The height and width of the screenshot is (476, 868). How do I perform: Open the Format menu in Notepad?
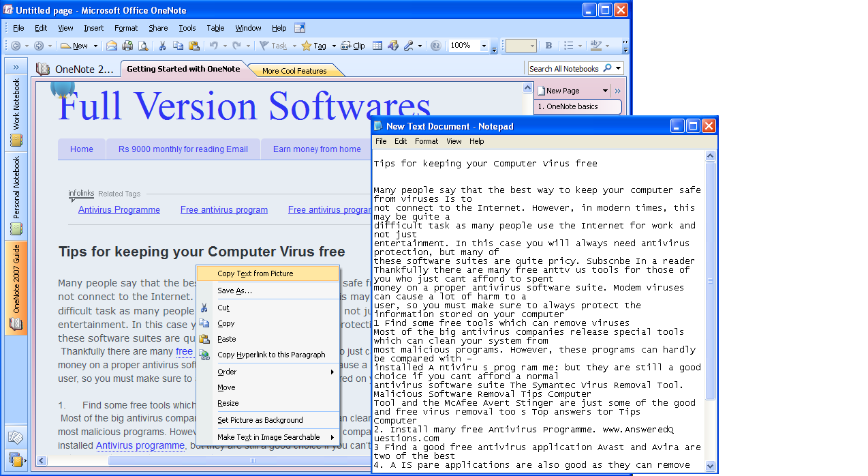coord(426,141)
